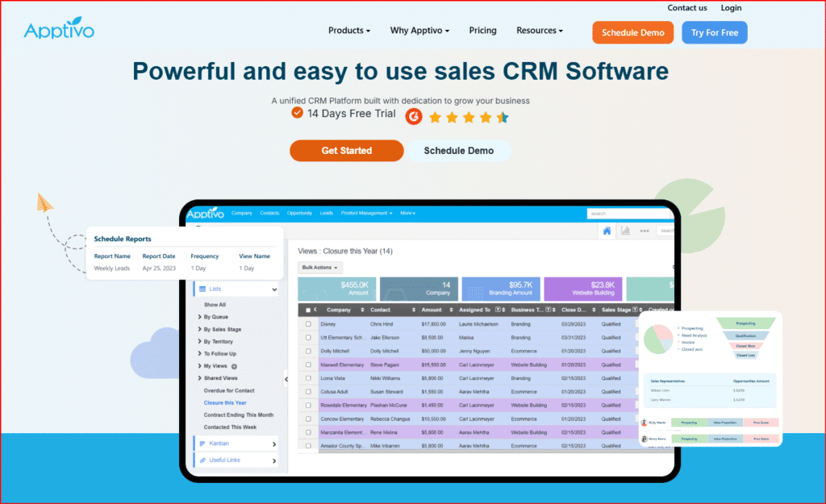Open the More dropdown in the CRM bar
Screen dimensions: 826x504
click(x=407, y=213)
